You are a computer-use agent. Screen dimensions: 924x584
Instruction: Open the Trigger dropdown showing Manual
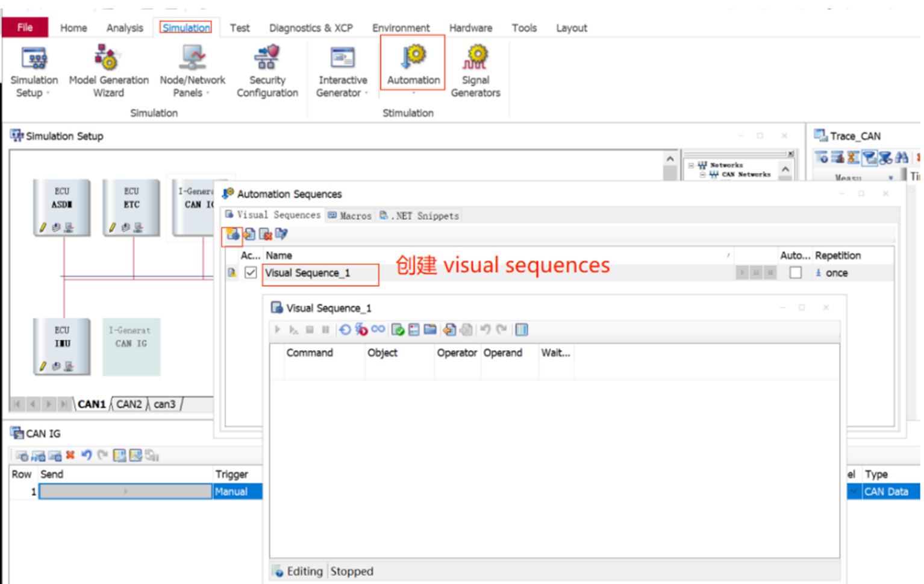238,492
